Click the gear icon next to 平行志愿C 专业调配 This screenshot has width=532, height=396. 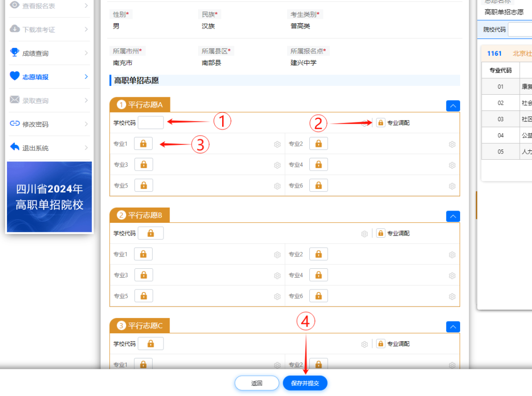point(365,344)
